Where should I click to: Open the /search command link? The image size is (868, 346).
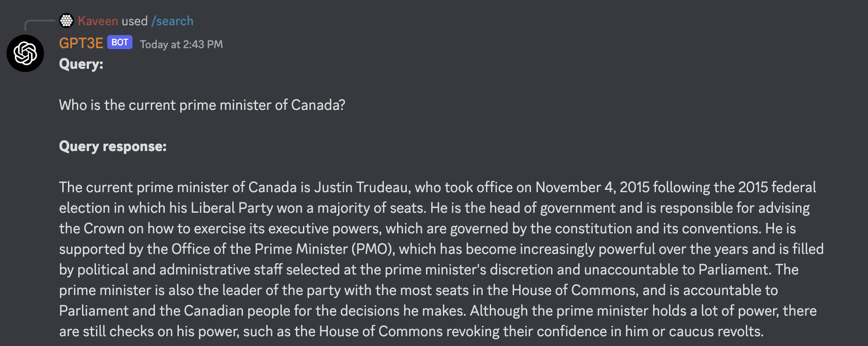coord(172,21)
